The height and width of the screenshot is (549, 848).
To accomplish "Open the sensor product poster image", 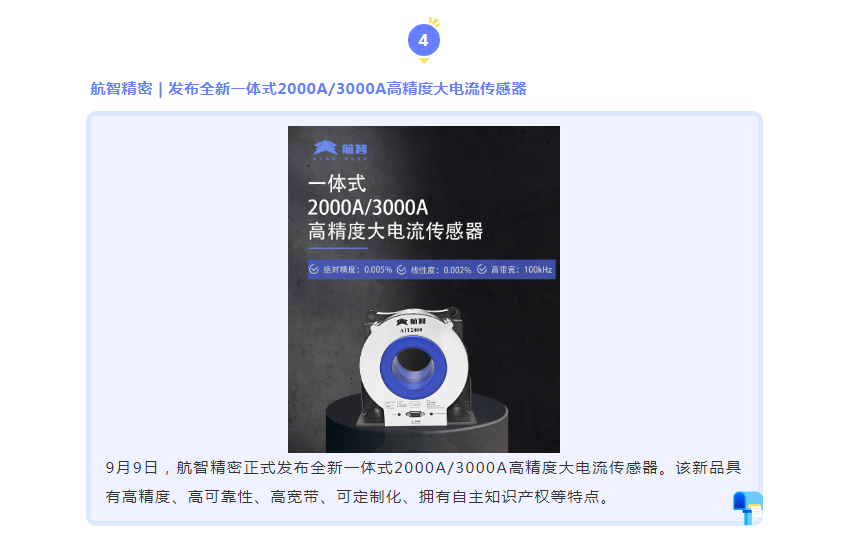I will click(x=424, y=289).
